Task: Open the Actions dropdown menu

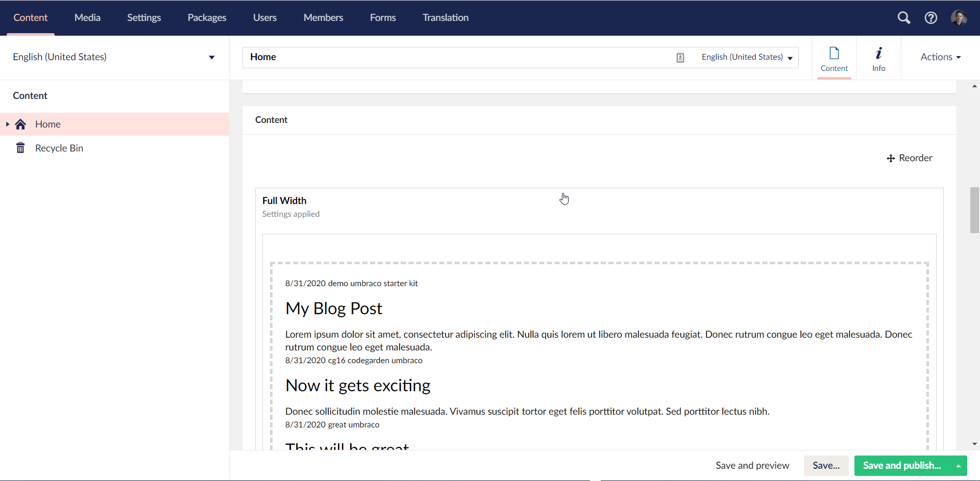Action: [940, 57]
